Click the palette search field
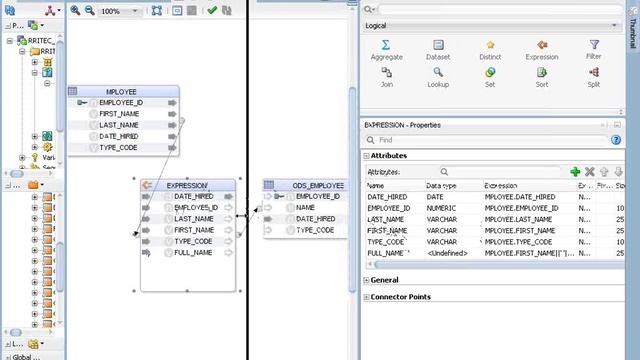The height and width of the screenshot is (360, 640). click(500, 9)
